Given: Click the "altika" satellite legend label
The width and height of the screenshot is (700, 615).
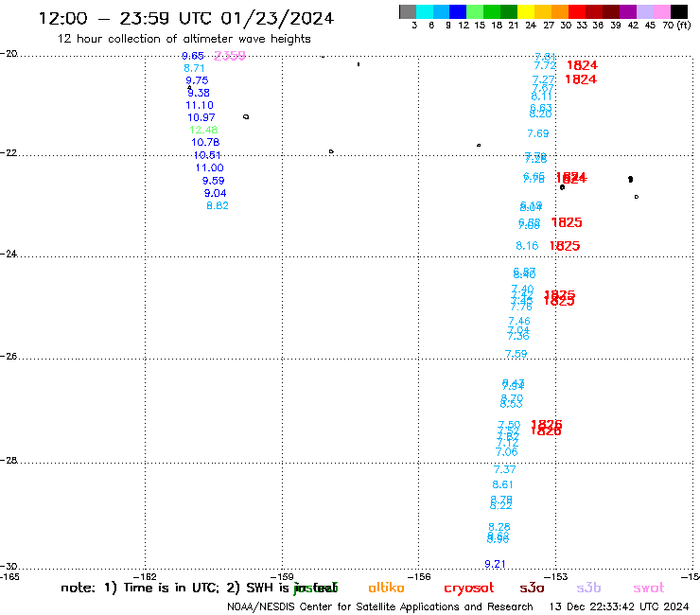Looking at the screenshot, I should pos(386,588).
